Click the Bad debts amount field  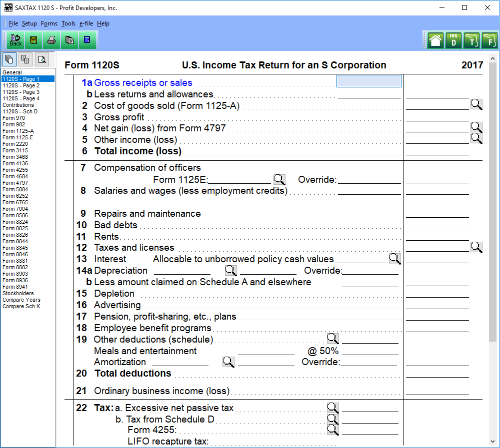click(437, 225)
